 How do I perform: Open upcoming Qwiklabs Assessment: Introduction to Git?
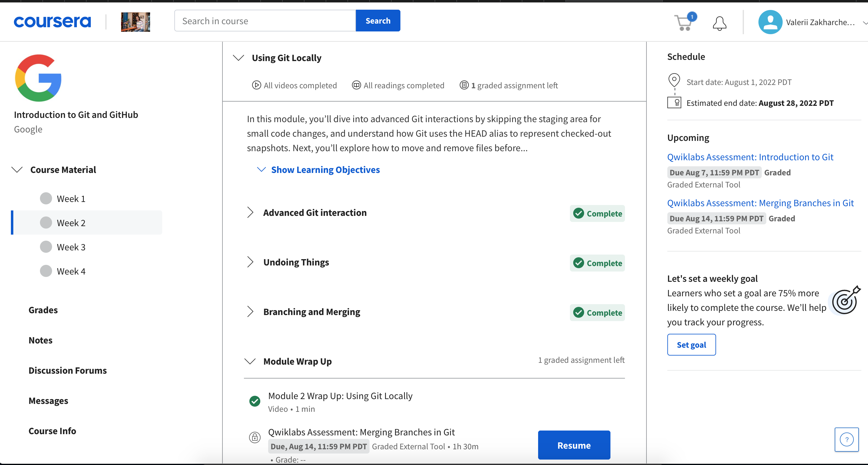[750, 157]
